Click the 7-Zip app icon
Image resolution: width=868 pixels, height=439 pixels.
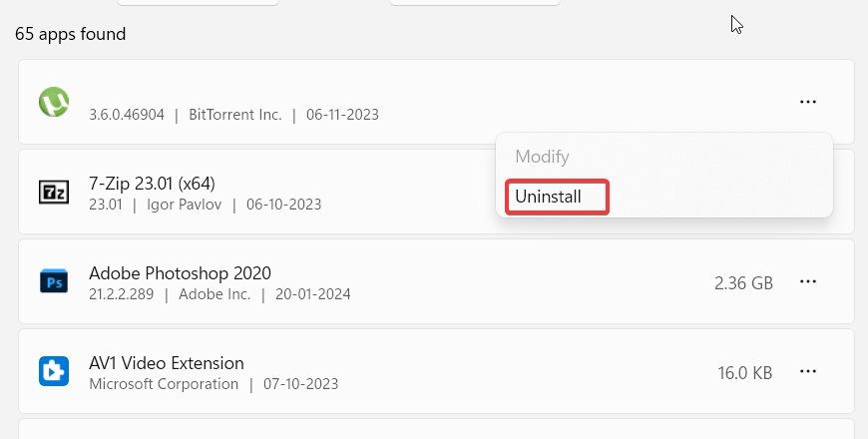pos(53,192)
